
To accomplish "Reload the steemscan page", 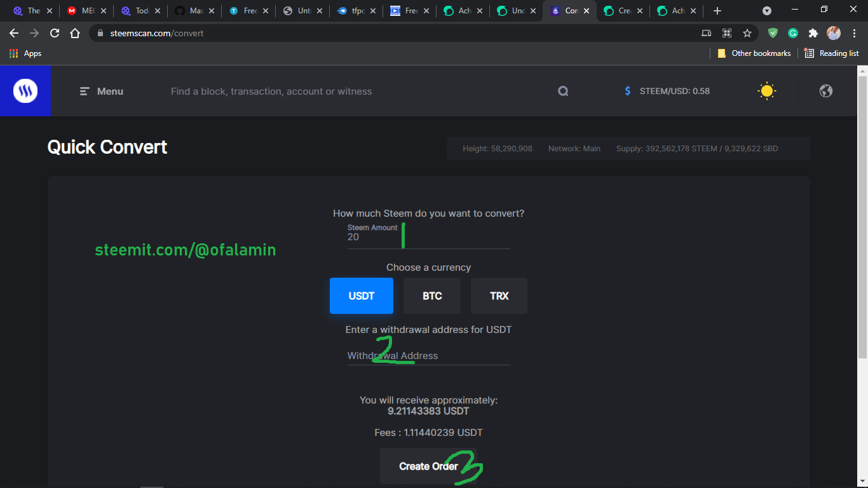I will (x=55, y=33).
